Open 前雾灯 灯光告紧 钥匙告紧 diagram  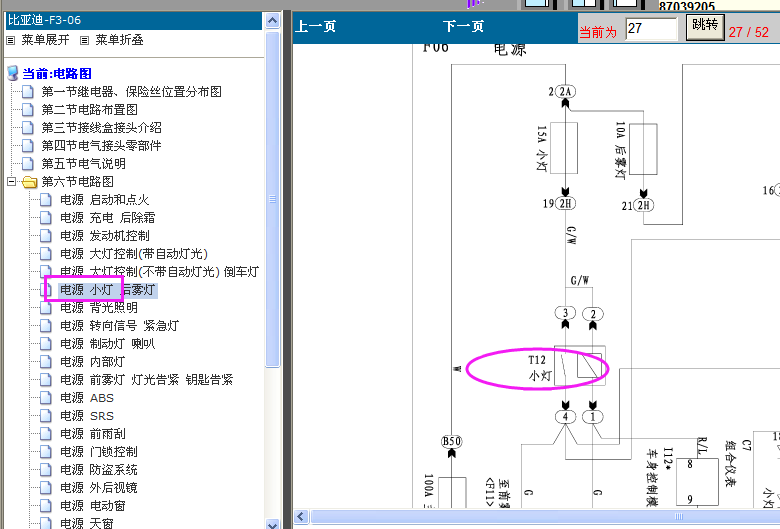(146, 380)
